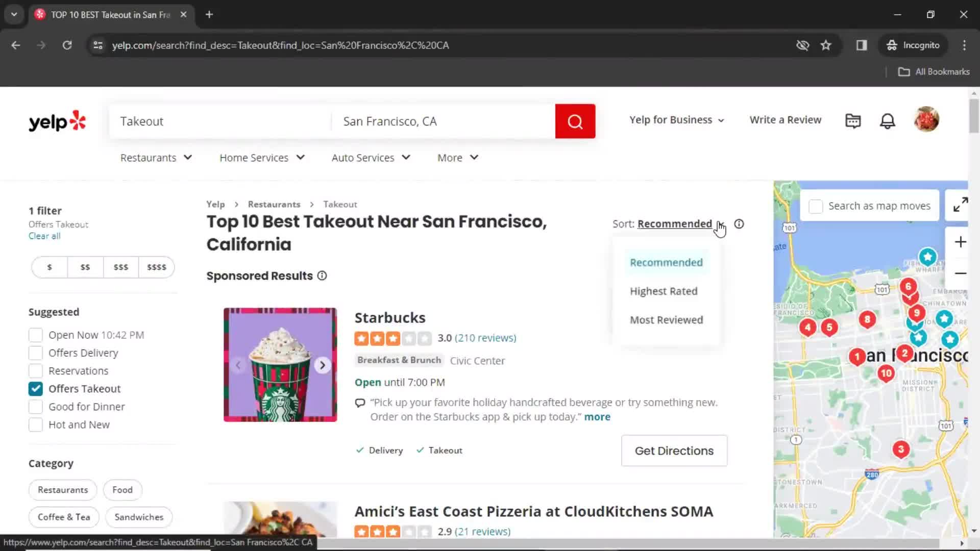The image size is (980, 551).
Task: Open the notifications bell
Action: 888,120
